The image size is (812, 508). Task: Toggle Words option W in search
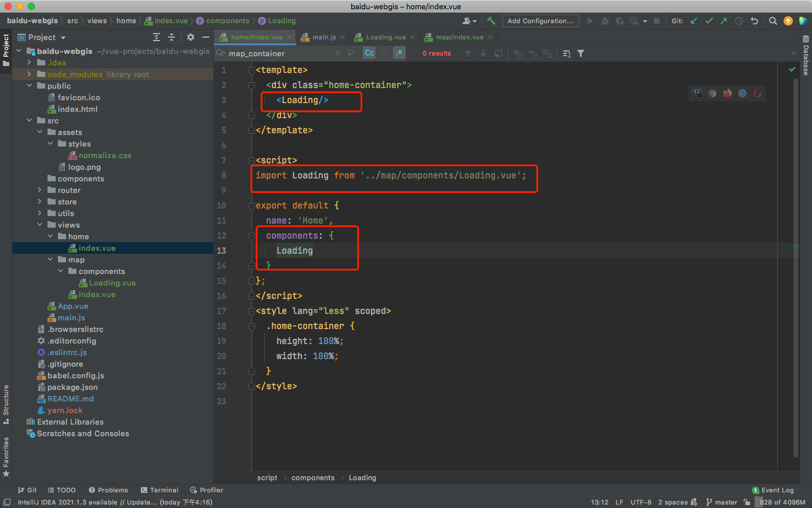click(384, 53)
